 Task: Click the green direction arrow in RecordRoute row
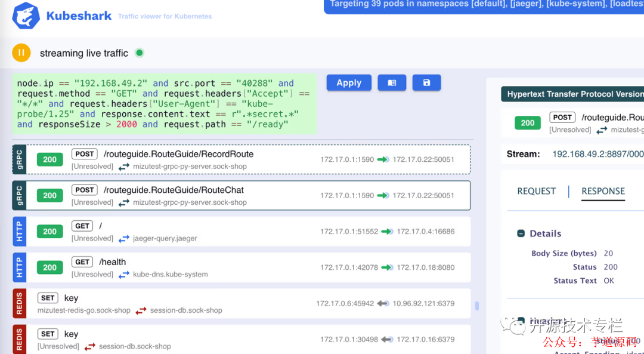383,159
